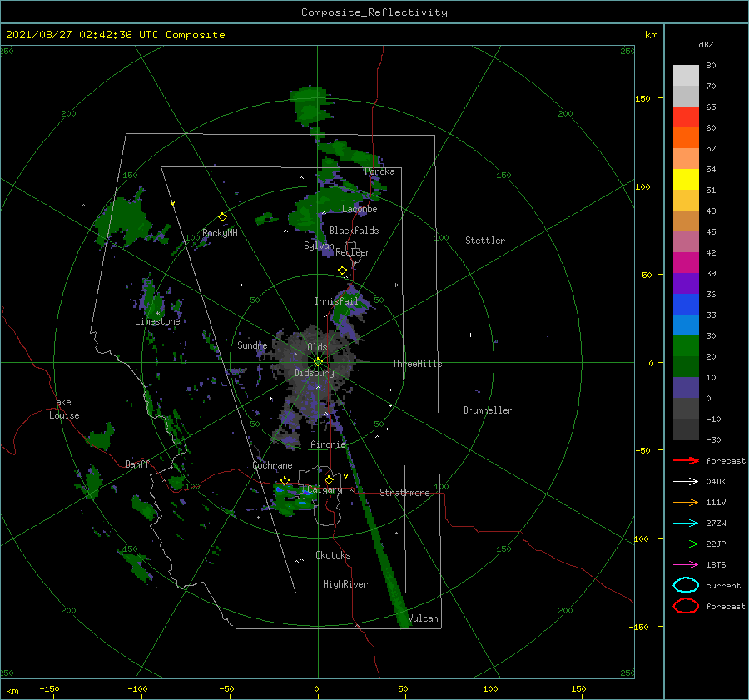This screenshot has height=700, width=749.
Task: Click the Olds city label
Action: click(317, 347)
